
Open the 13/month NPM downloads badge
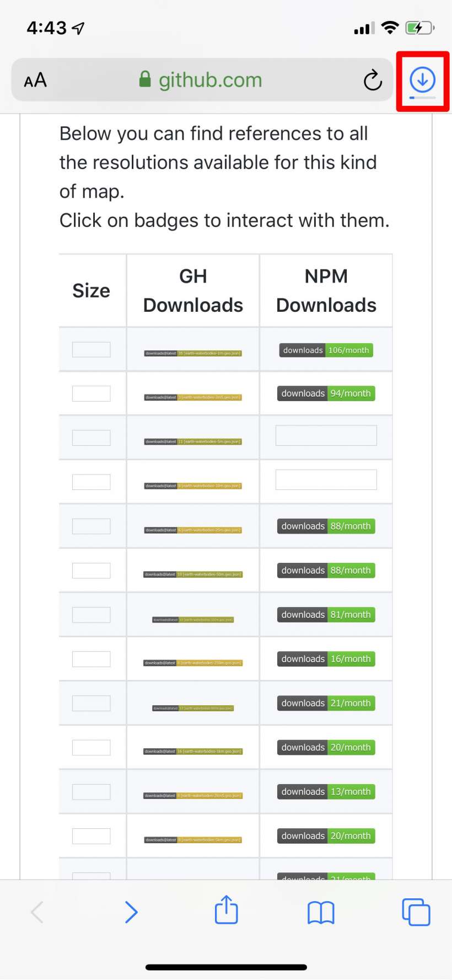[x=326, y=792]
